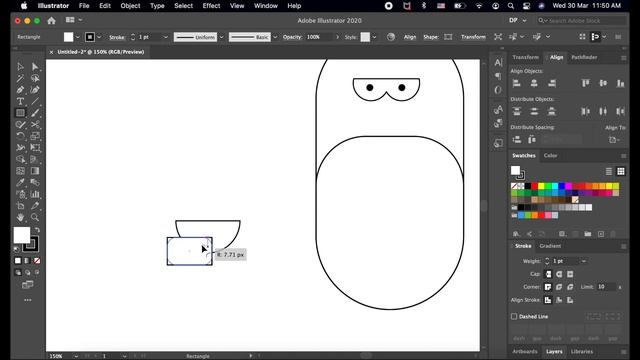
Task: Select the Scissors tool
Action: click(35, 124)
